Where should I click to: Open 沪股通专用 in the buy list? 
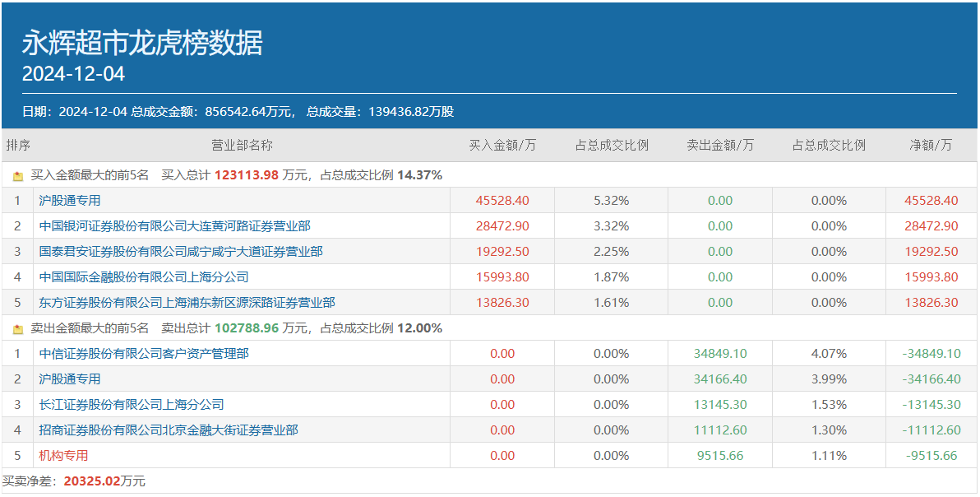[70, 201]
